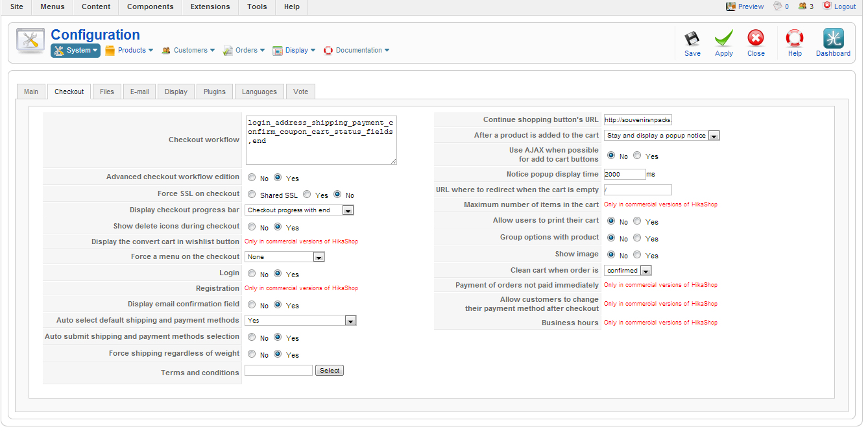Set Advanced checkout workflow edition to No
Screen dimensions: 868x431
point(252,177)
